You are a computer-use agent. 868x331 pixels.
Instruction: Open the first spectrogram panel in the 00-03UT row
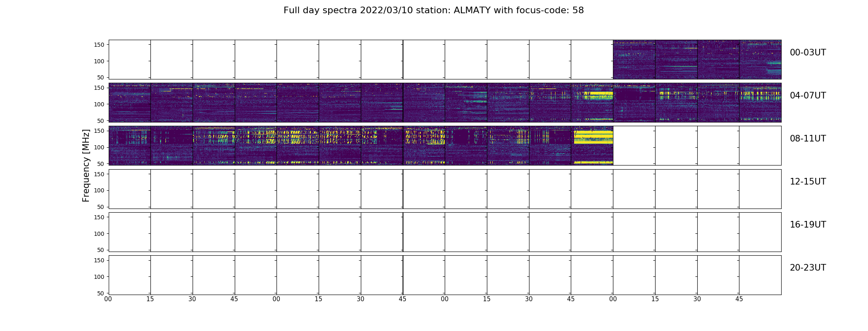[x=634, y=60]
